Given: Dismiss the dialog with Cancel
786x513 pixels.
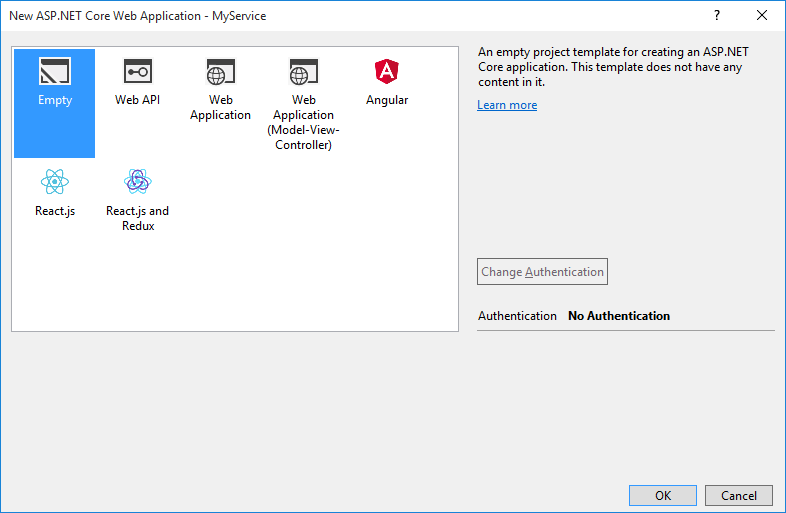Looking at the screenshot, I should [738, 495].
